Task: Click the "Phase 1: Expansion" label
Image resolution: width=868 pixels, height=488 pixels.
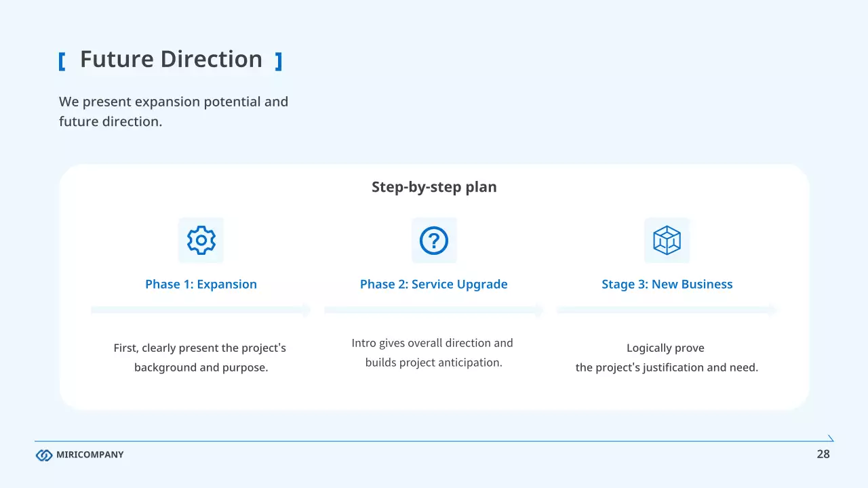Action: click(201, 285)
